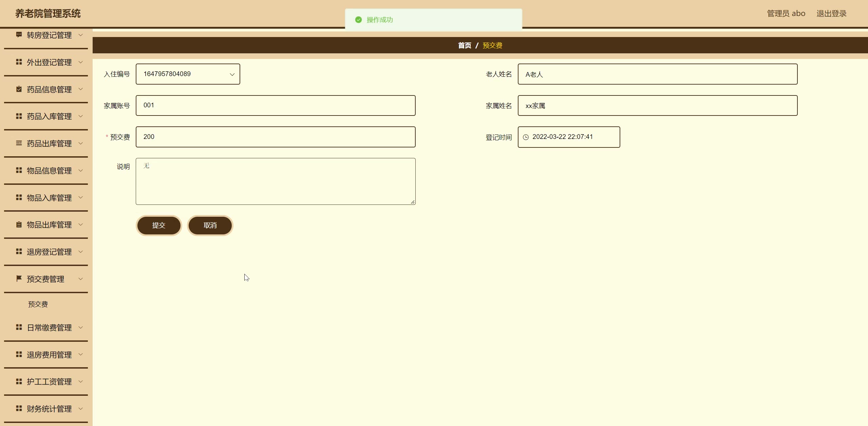Open the 入住编号 dropdown
The image size is (868, 426).
coord(188,74)
